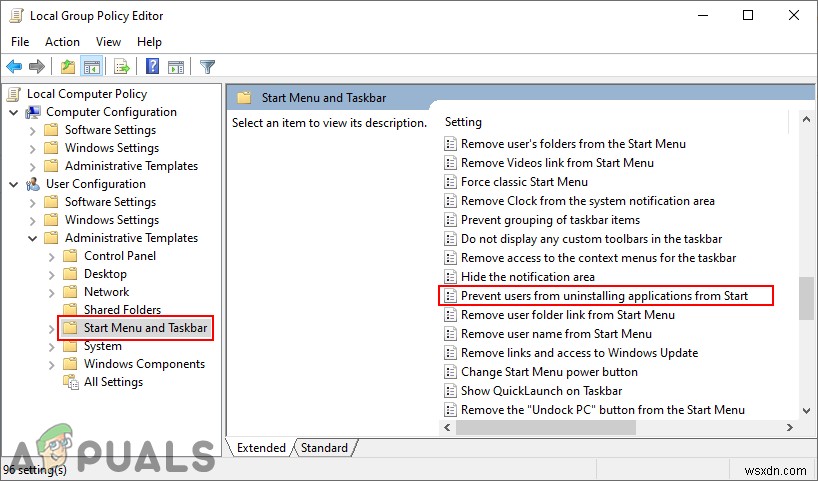Open the View menu
This screenshot has height=481, width=818.
(108, 42)
